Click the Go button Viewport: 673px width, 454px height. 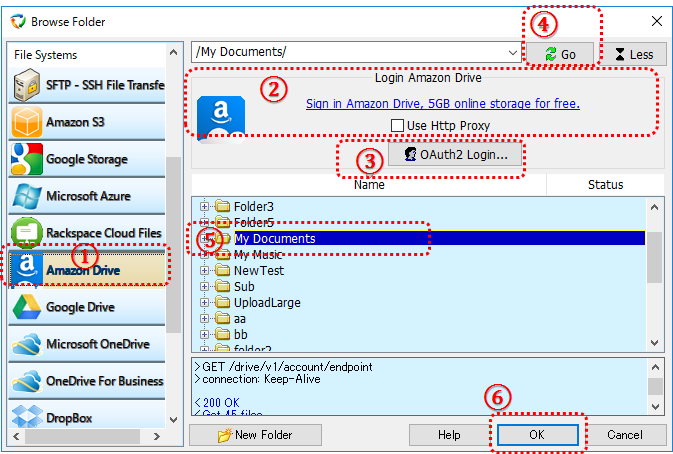[560, 54]
